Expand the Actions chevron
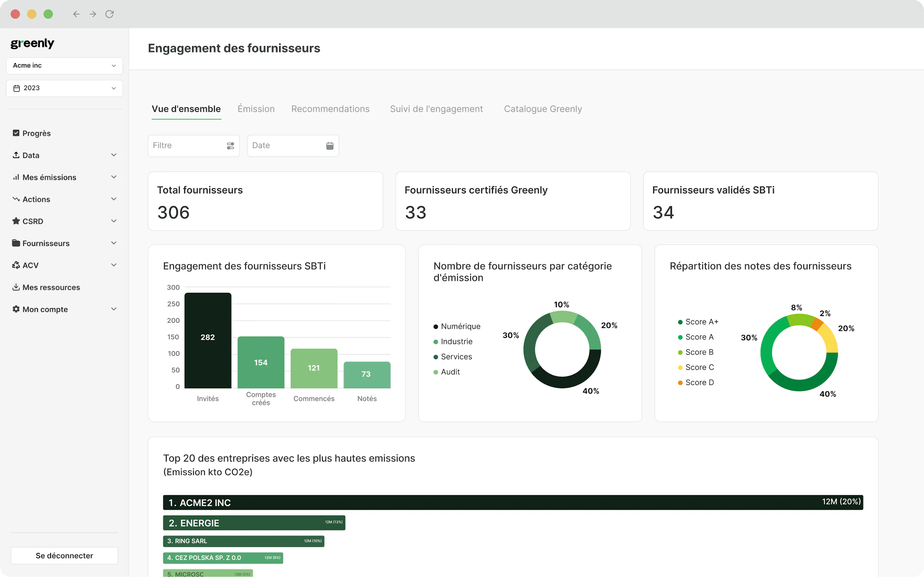The image size is (924, 577). [x=114, y=199]
